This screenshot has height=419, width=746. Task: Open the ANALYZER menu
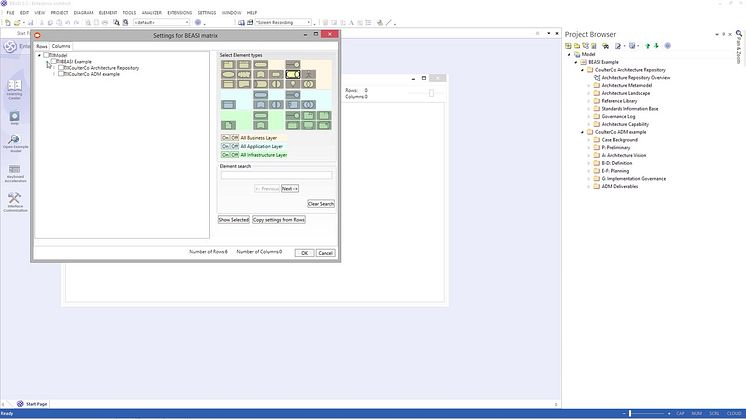click(152, 13)
